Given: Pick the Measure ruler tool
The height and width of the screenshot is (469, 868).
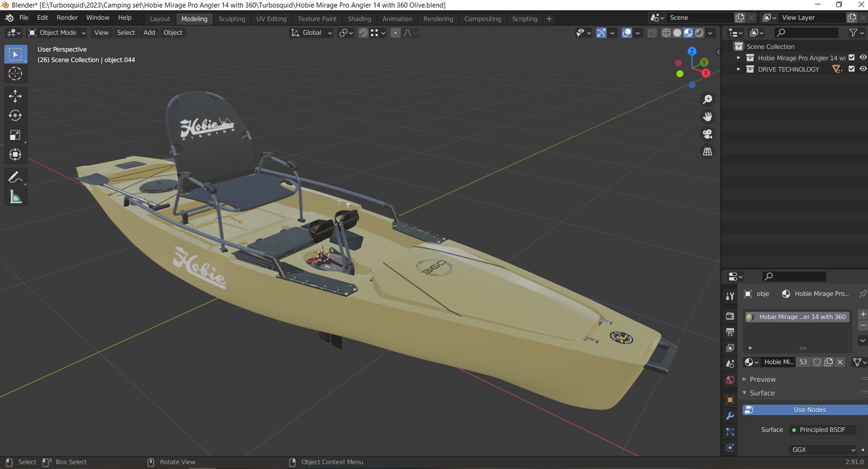Looking at the screenshot, I should tap(15, 197).
